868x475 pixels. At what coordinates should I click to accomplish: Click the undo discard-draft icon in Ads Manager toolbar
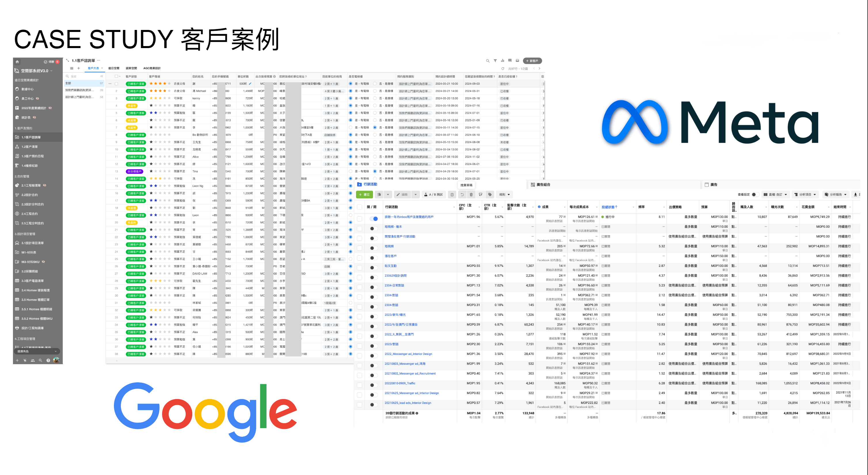point(462,195)
